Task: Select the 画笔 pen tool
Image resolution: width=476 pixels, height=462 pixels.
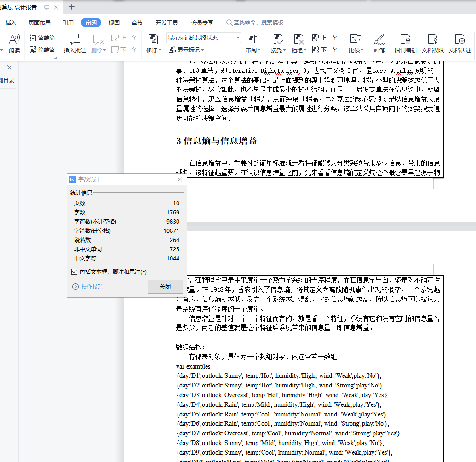Action: [379, 43]
